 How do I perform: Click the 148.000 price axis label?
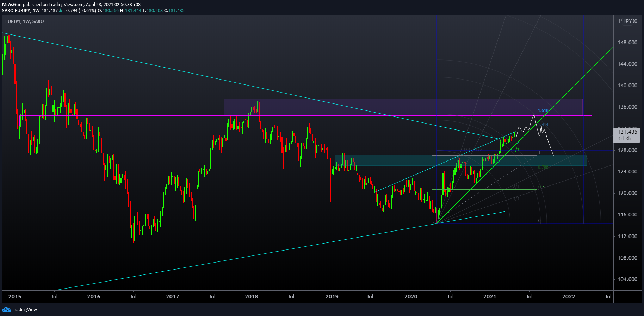click(x=627, y=43)
